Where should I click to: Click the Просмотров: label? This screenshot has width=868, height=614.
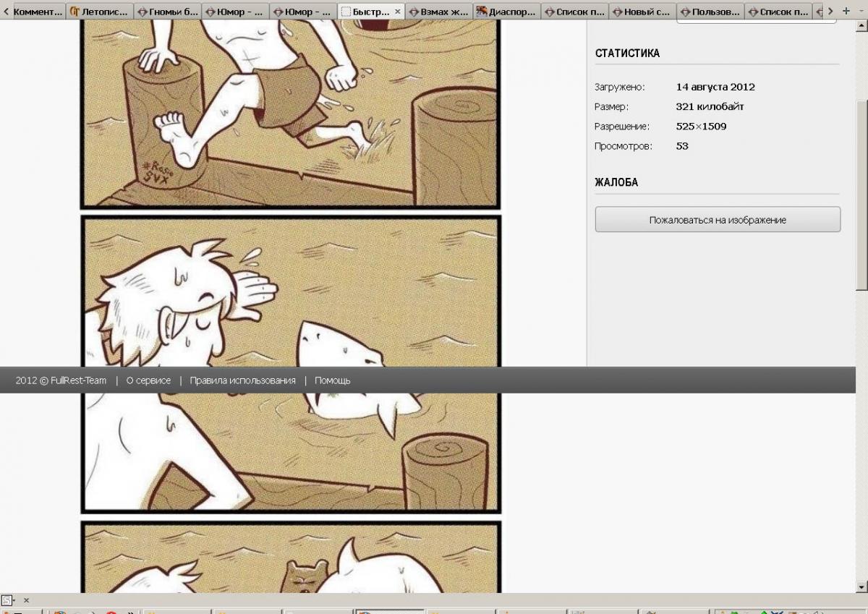[623, 146]
